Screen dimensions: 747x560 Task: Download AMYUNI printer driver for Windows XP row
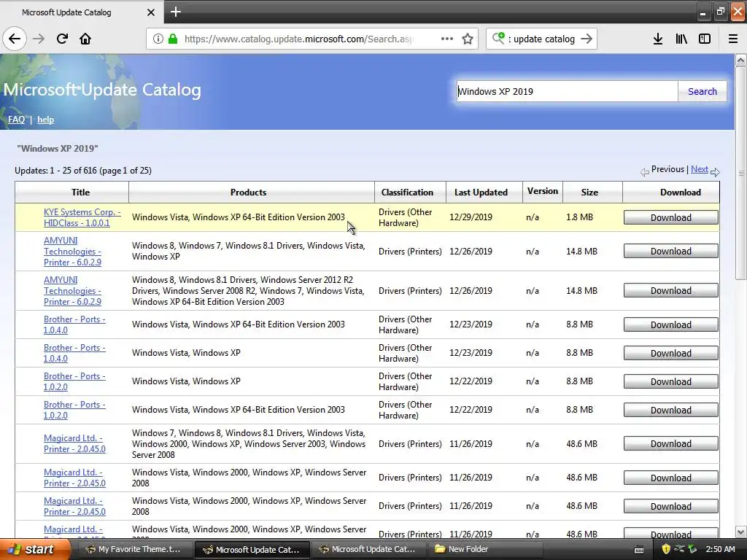(x=671, y=252)
